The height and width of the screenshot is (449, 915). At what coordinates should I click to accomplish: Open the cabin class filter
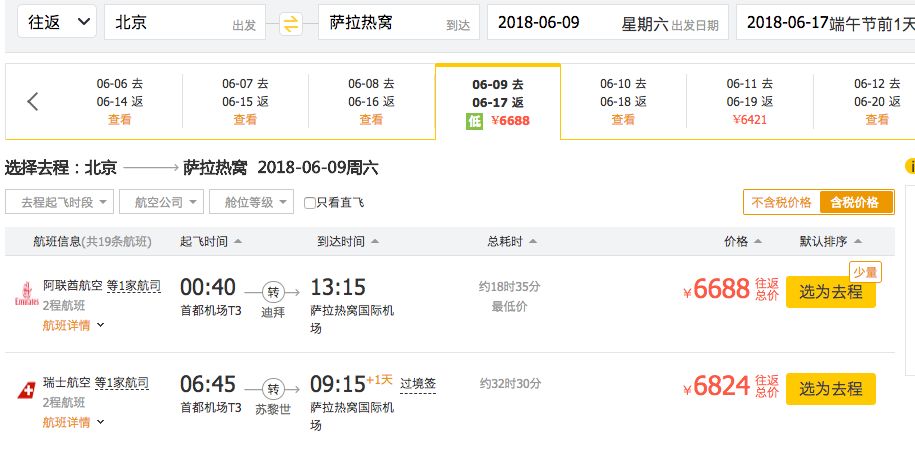(x=251, y=202)
